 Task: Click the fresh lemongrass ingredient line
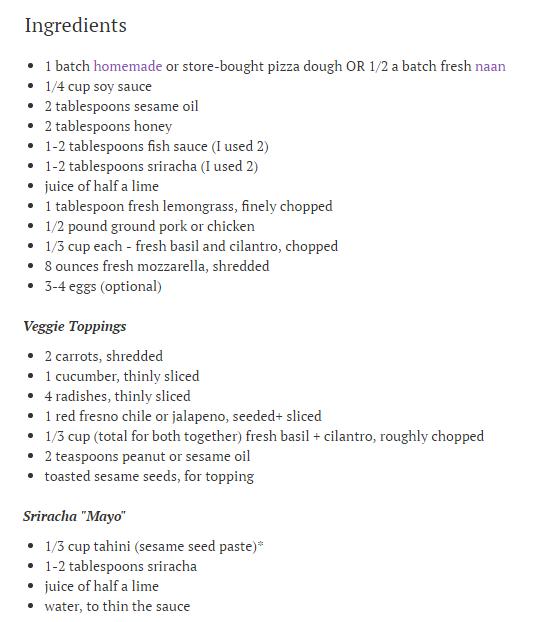click(x=189, y=206)
